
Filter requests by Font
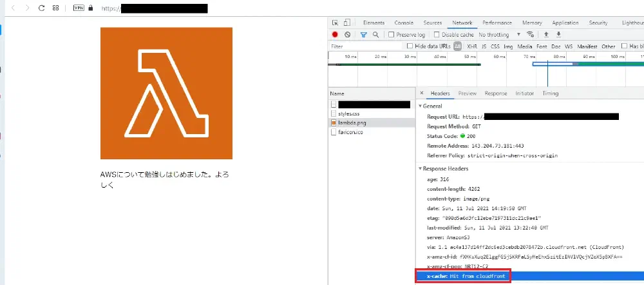[542, 46]
